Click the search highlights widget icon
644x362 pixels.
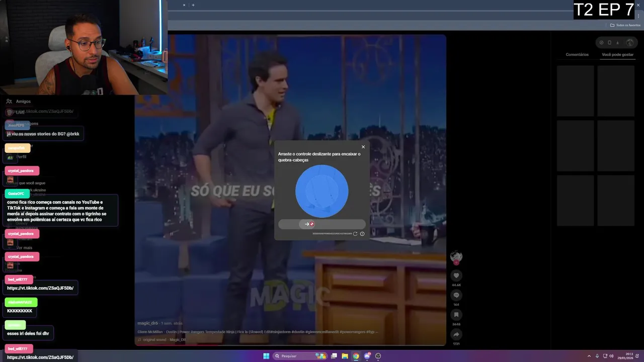(x=320, y=356)
